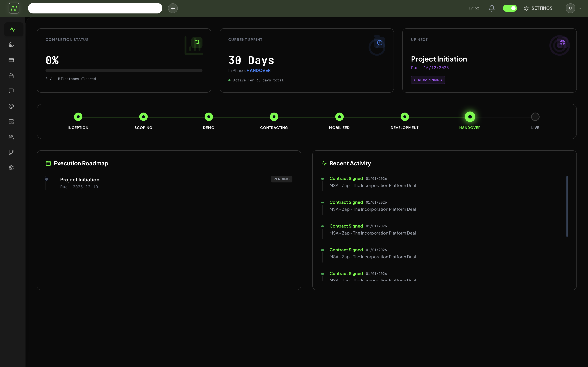Open SETTINGS in the top bar
Image resolution: width=588 pixels, height=367 pixels.
coord(538,8)
